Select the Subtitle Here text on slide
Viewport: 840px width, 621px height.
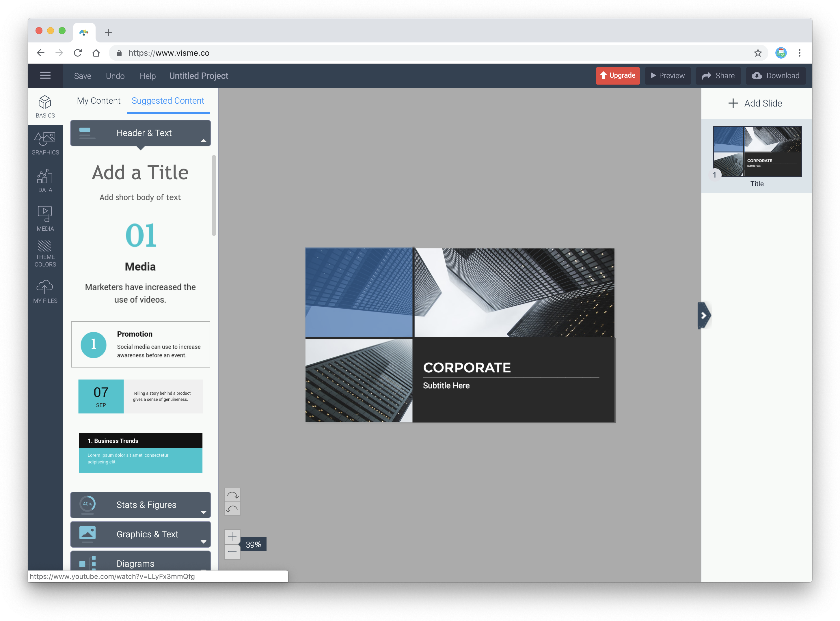[446, 386]
